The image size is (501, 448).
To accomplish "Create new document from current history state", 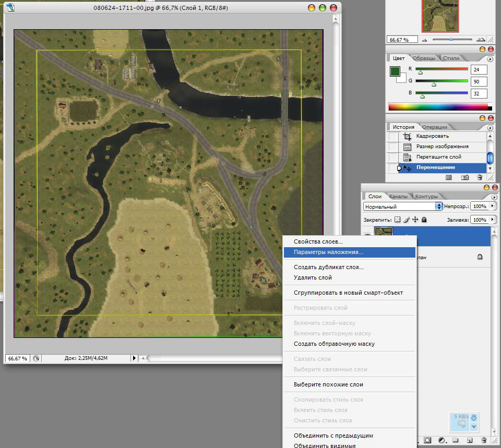I will click(x=449, y=177).
